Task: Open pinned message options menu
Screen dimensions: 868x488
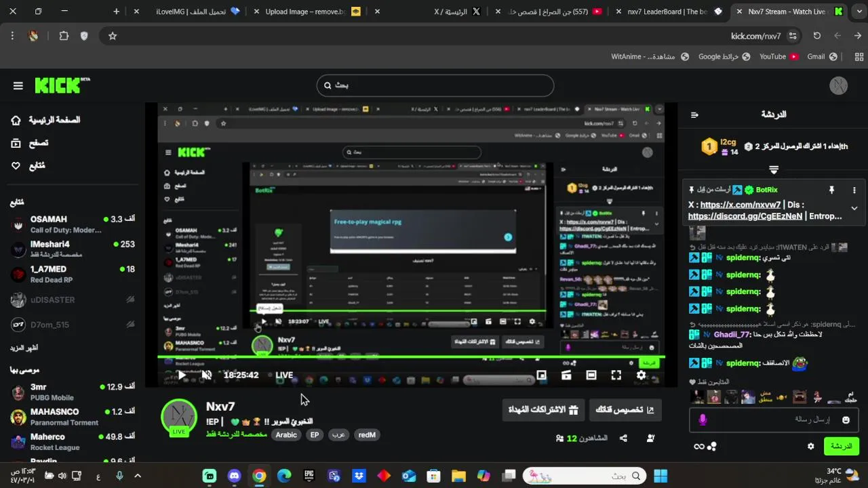Action: pos(854,190)
